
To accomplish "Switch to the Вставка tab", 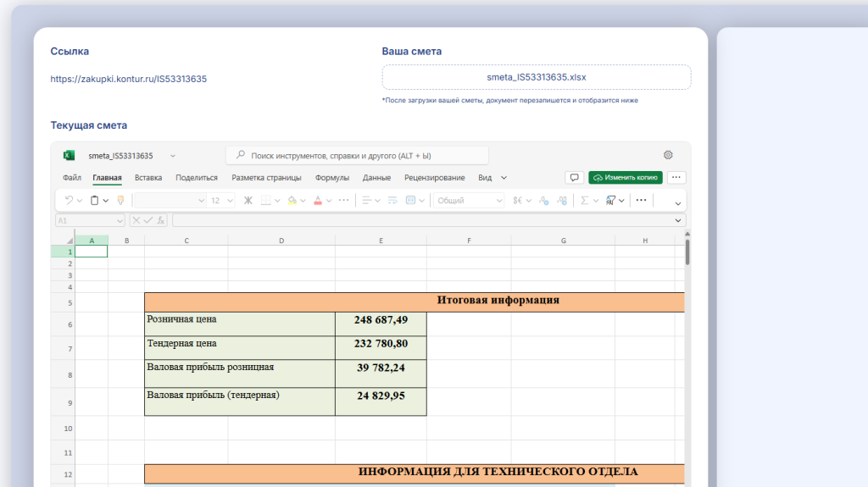I will [148, 178].
